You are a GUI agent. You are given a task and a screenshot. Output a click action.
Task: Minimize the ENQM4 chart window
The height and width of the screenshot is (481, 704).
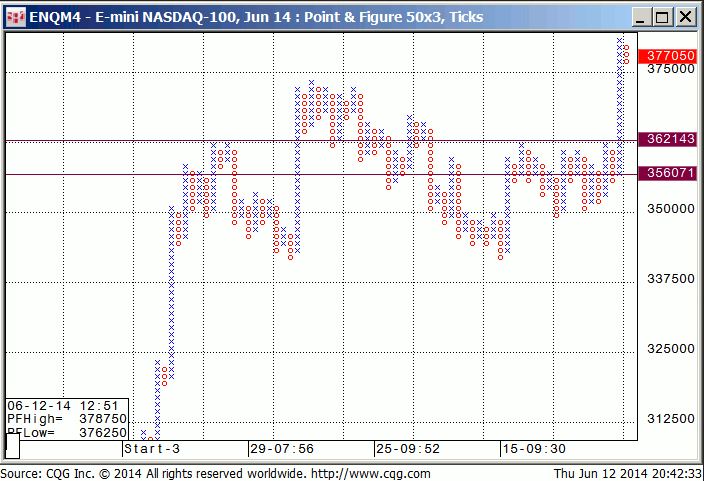(x=636, y=17)
